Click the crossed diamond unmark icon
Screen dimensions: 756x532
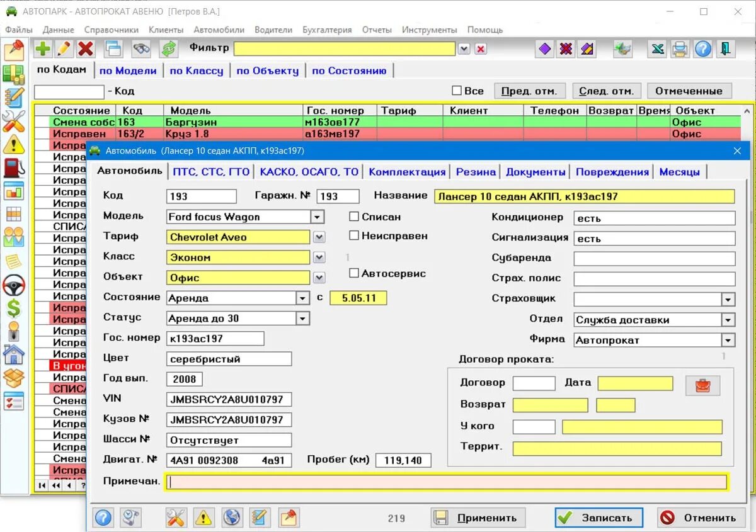[566, 49]
